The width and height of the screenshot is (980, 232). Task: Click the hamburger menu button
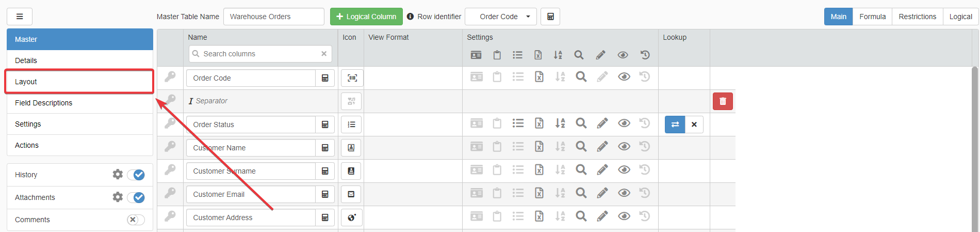click(x=20, y=17)
